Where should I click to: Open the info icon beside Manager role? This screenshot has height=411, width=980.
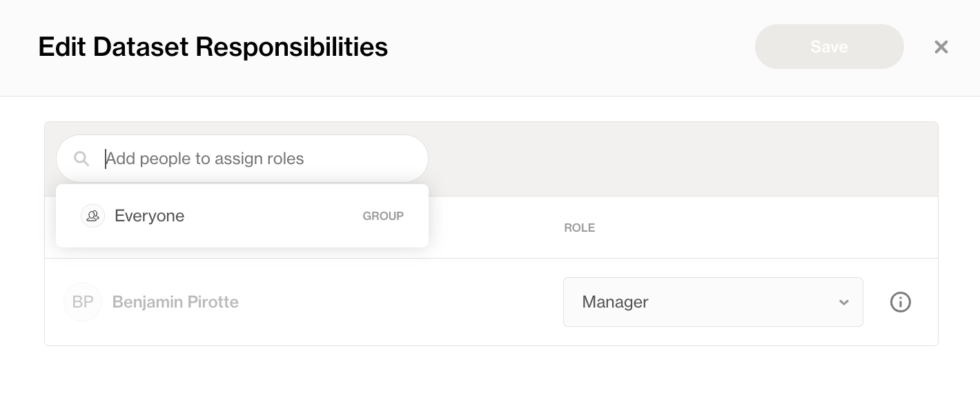[x=901, y=302]
